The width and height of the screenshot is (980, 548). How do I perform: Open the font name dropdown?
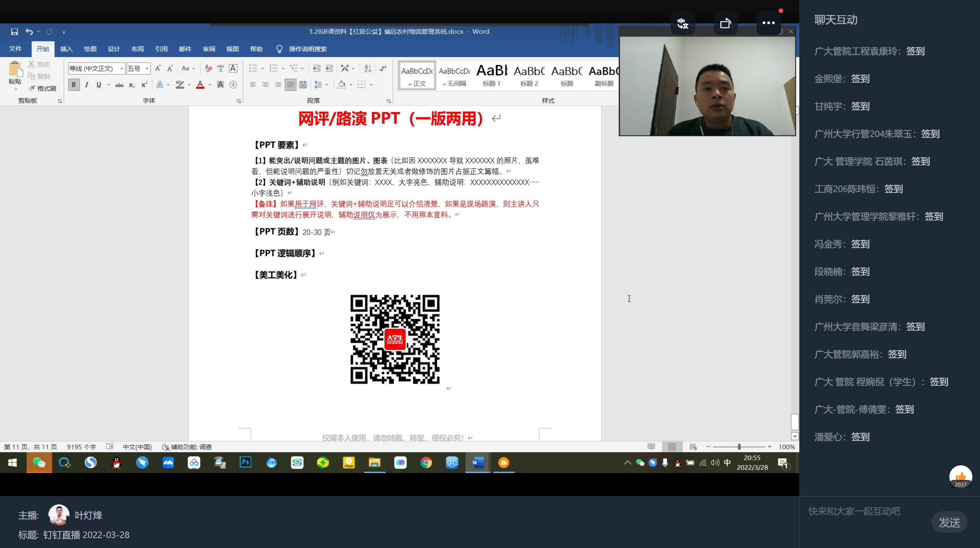point(122,68)
